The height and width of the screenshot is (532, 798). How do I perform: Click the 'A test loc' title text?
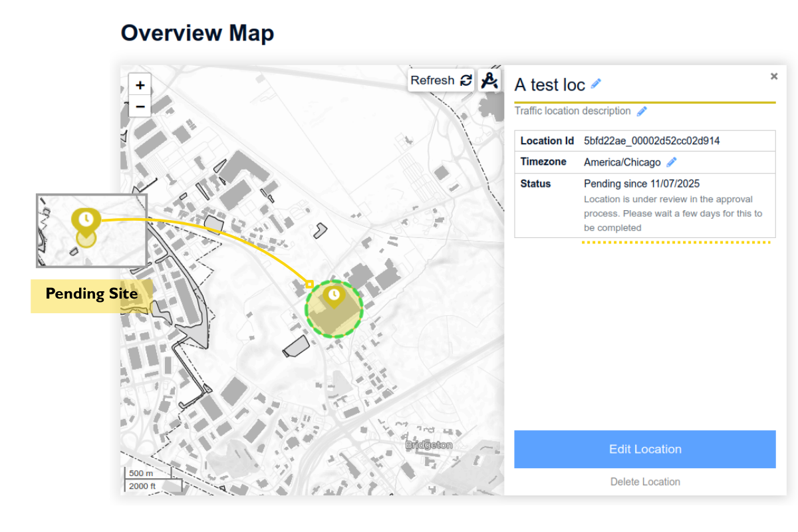tap(549, 84)
